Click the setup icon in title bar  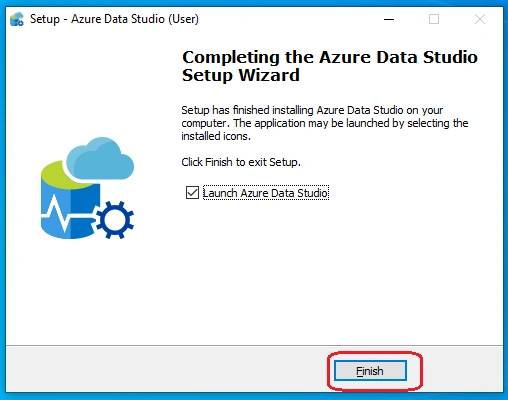(x=17, y=19)
